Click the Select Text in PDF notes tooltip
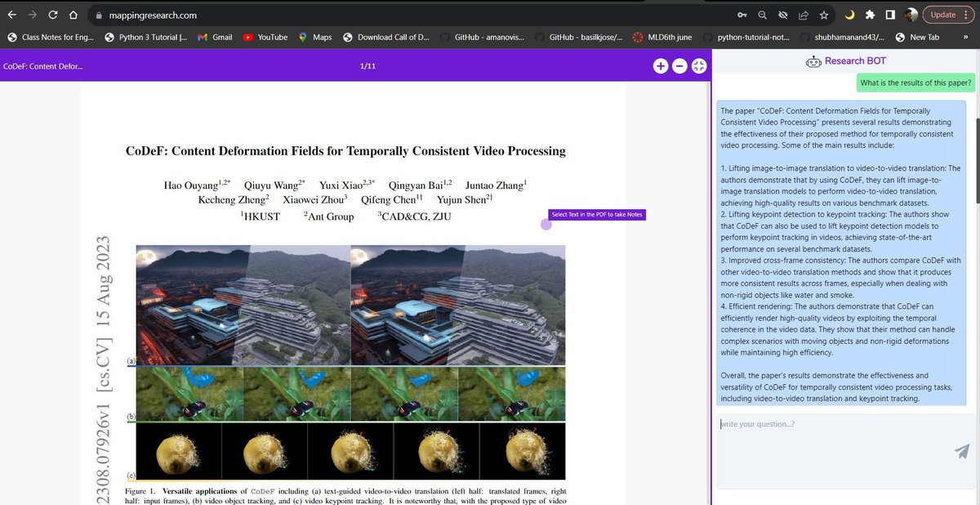This screenshot has height=505, width=980. [x=597, y=215]
